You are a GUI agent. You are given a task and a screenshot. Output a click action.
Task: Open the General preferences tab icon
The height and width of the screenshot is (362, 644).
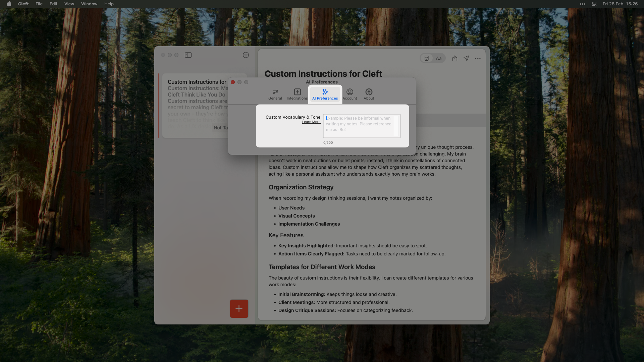(x=275, y=94)
